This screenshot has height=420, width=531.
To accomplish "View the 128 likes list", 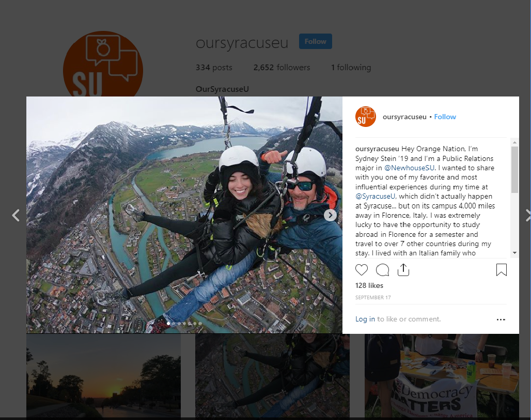I will click(369, 285).
